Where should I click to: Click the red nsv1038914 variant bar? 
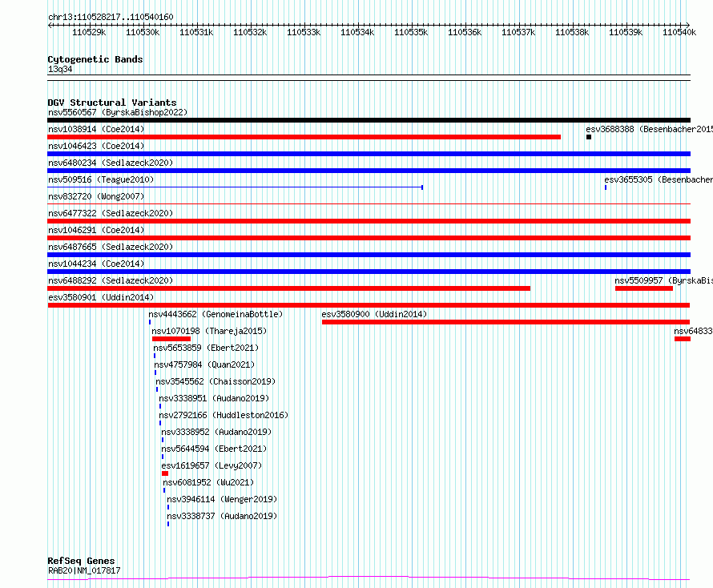coord(304,137)
